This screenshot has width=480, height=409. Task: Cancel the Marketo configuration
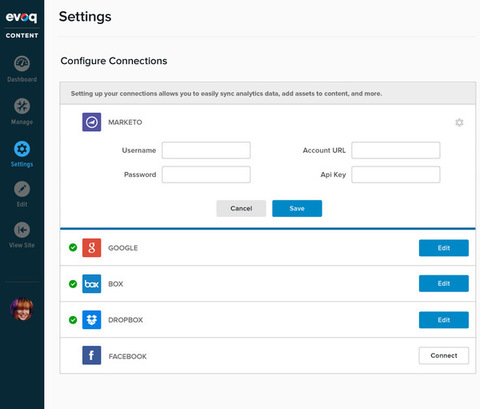point(241,208)
